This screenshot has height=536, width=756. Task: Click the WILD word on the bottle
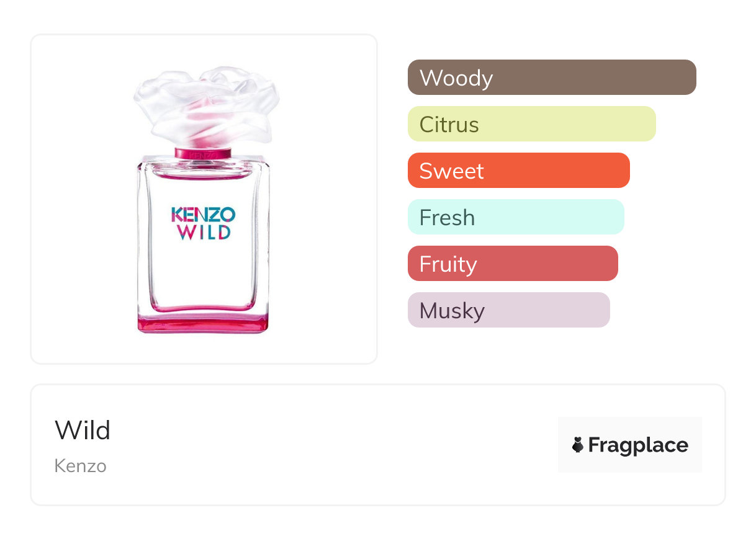click(x=203, y=233)
